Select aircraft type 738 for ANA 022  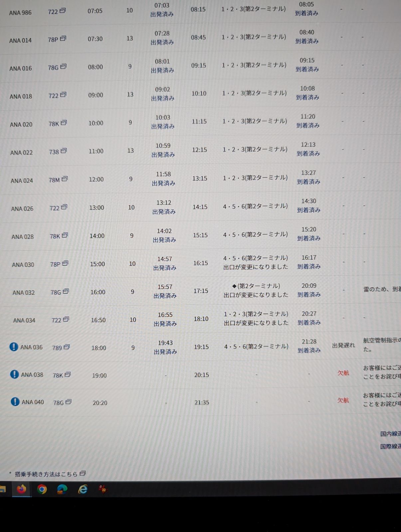(54, 152)
